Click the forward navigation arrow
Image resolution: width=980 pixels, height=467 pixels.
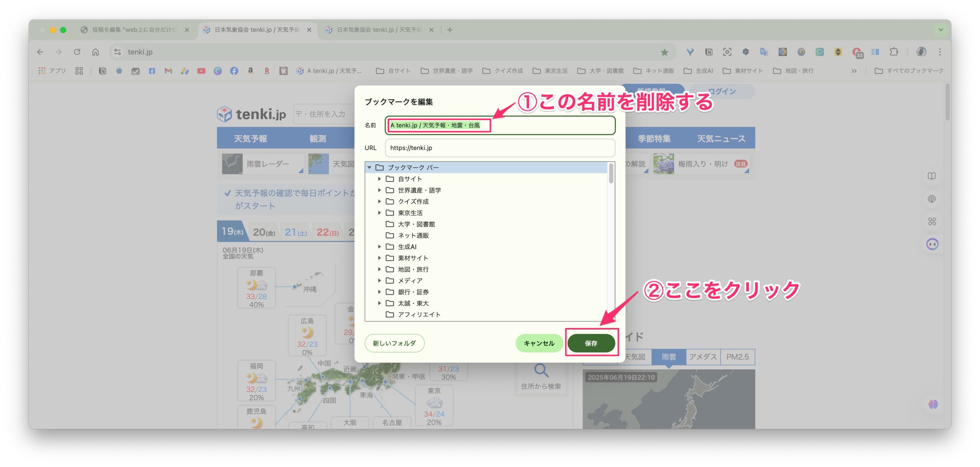click(58, 52)
